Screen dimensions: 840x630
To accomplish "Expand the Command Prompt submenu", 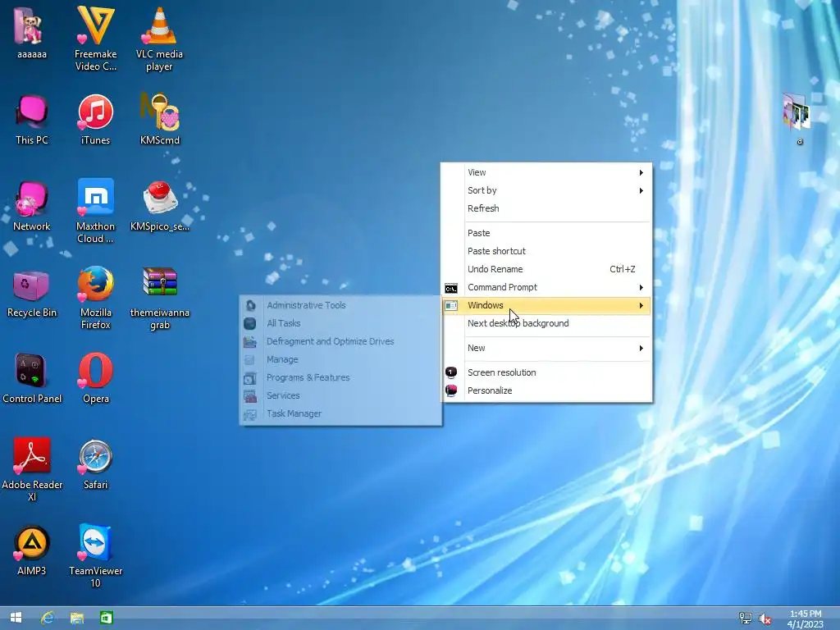I will click(x=546, y=288).
